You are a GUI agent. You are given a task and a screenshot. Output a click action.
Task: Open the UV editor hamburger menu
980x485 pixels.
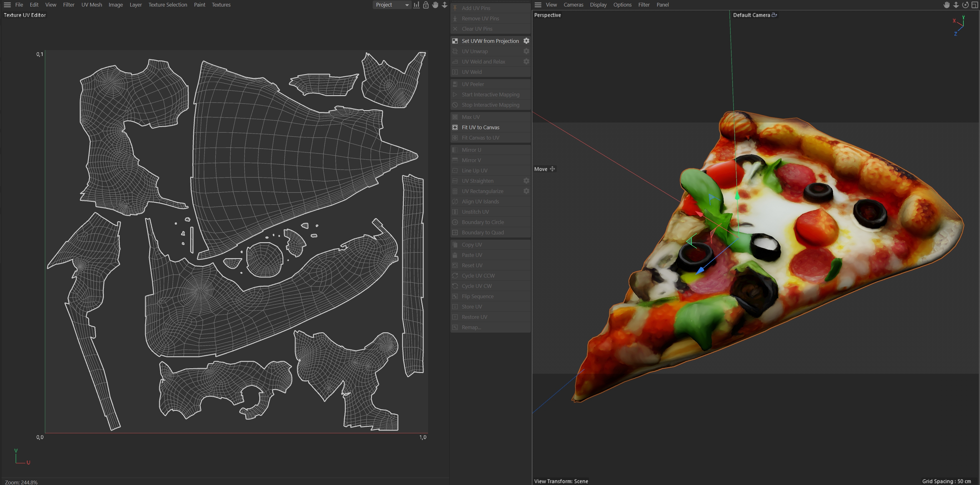tap(7, 5)
